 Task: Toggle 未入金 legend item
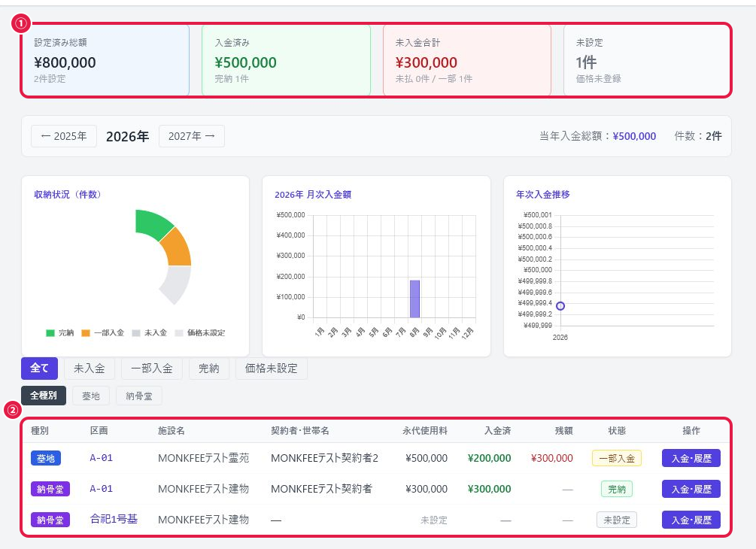click(x=150, y=332)
